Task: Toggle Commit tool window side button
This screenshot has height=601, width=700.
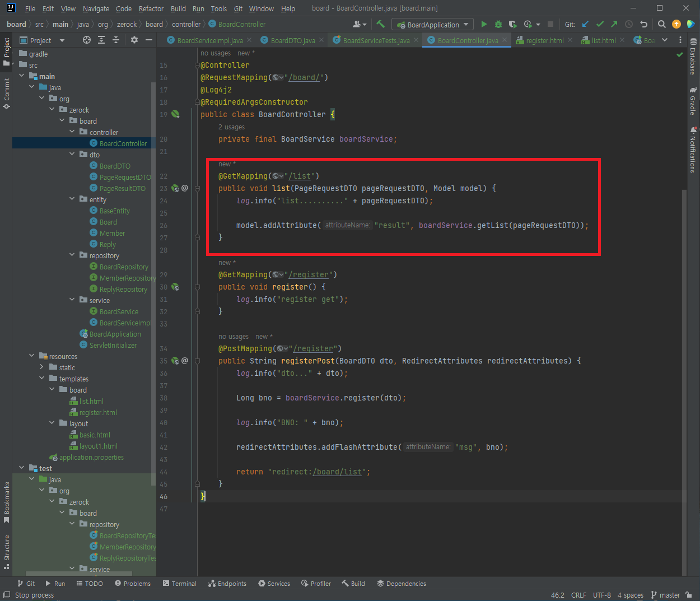Action: coord(7,93)
